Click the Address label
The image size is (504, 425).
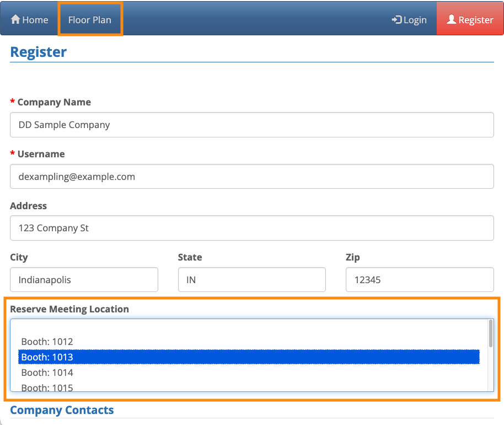28,206
